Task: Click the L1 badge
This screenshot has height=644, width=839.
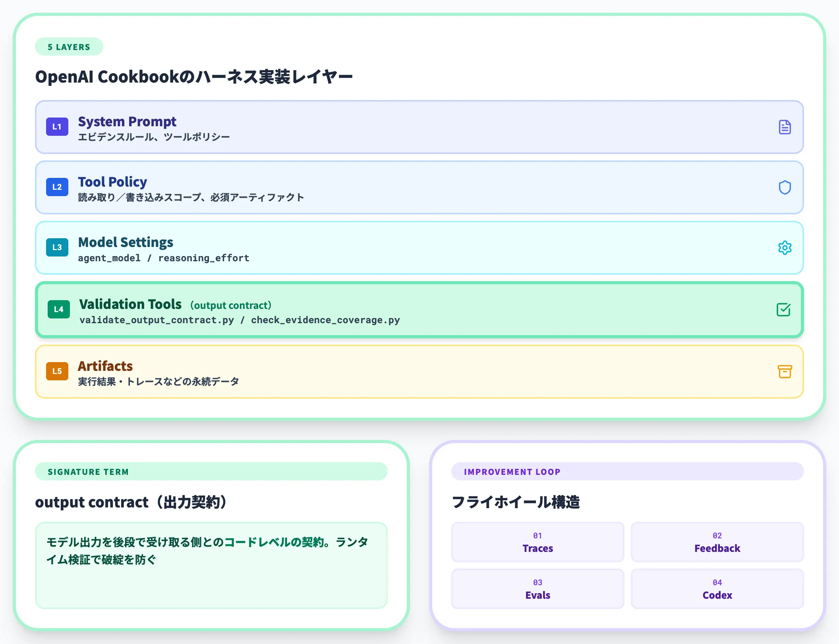Action: tap(57, 127)
